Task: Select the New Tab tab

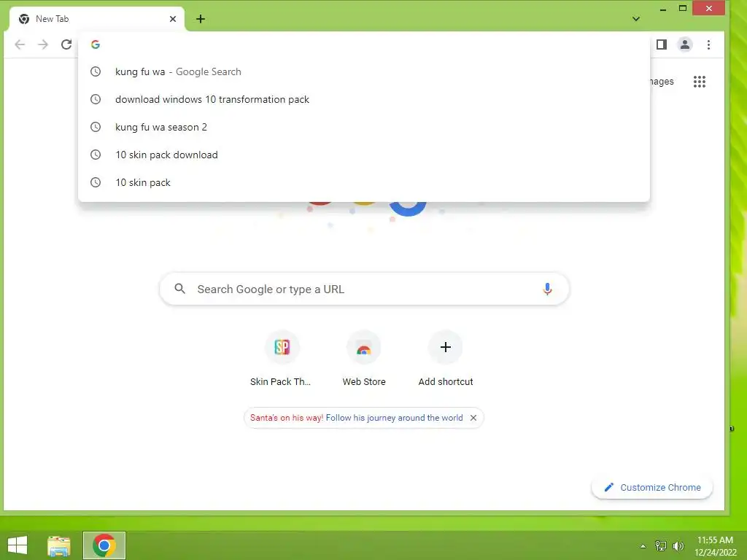Action: pyautogui.click(x=97, y=19)
